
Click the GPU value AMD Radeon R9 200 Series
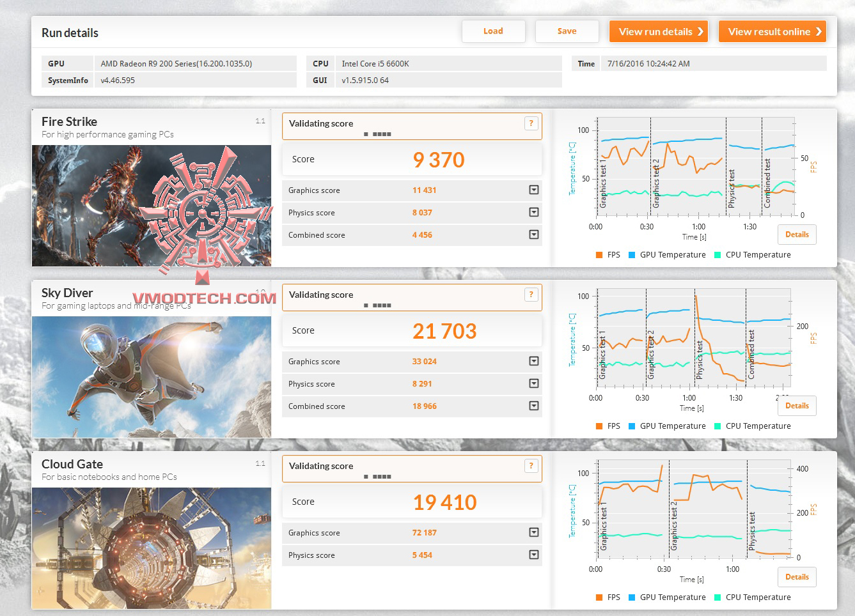[x=176, y=64]
